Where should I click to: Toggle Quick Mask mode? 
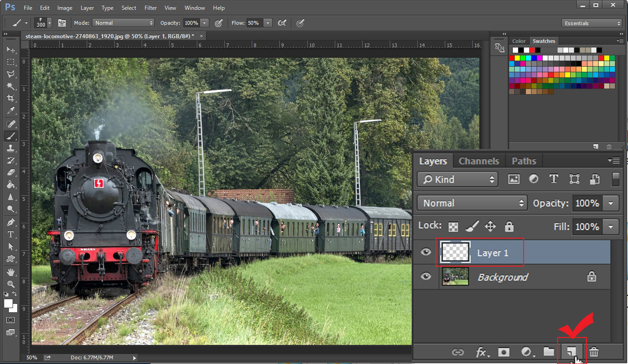point(11,320)
